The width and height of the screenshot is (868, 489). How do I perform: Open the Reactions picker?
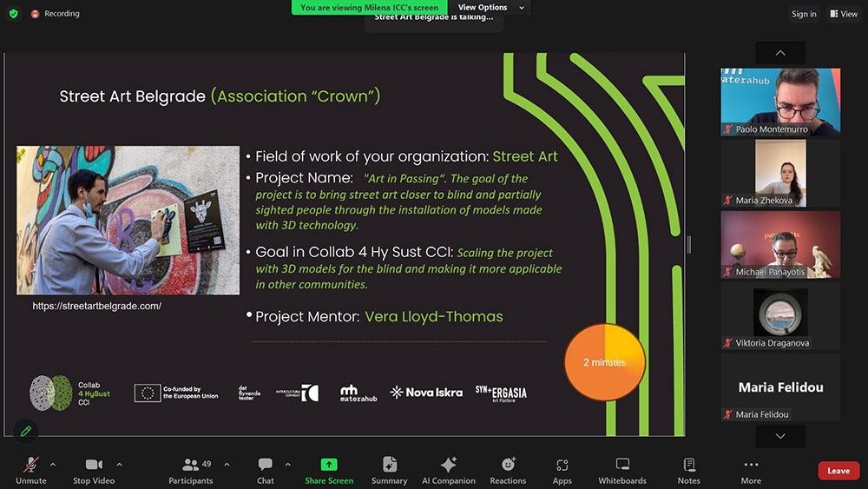tap(508, 470)
